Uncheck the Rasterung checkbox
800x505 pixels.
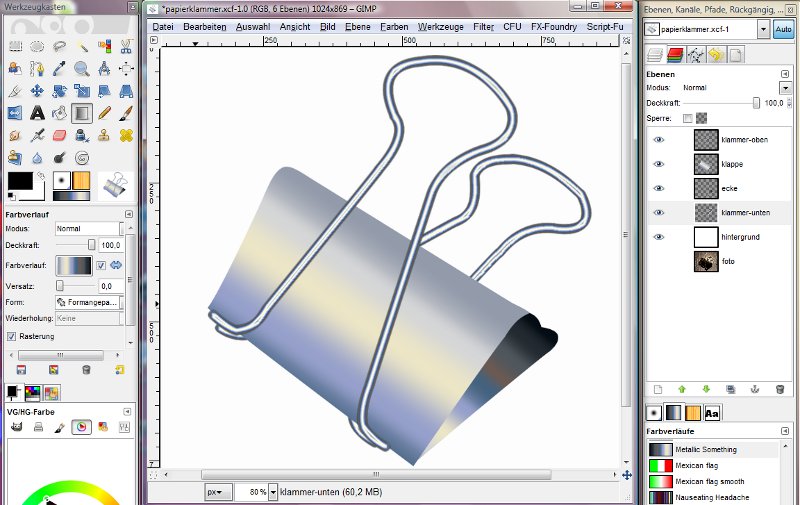pyautogui.click(x=12, y=336)
